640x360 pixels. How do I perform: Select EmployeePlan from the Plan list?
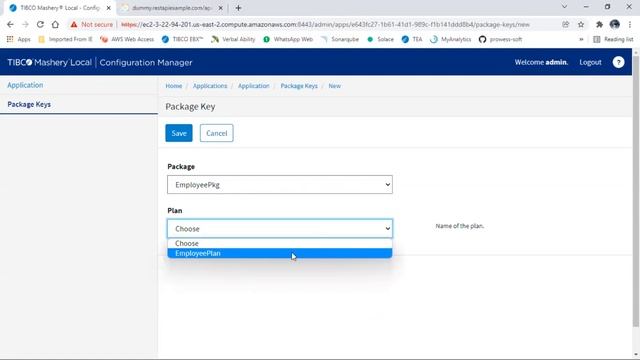pos(280,253)
